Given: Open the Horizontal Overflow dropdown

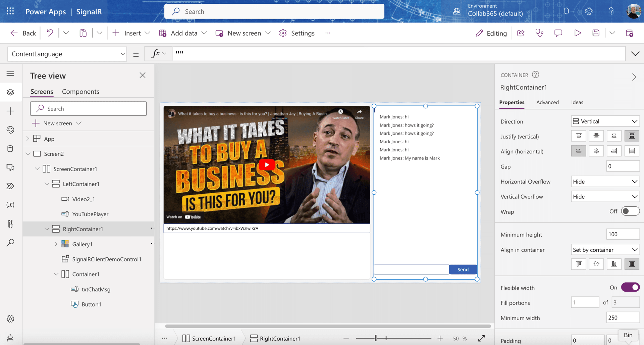Looking at the screenshot, I should click(605, 181).
